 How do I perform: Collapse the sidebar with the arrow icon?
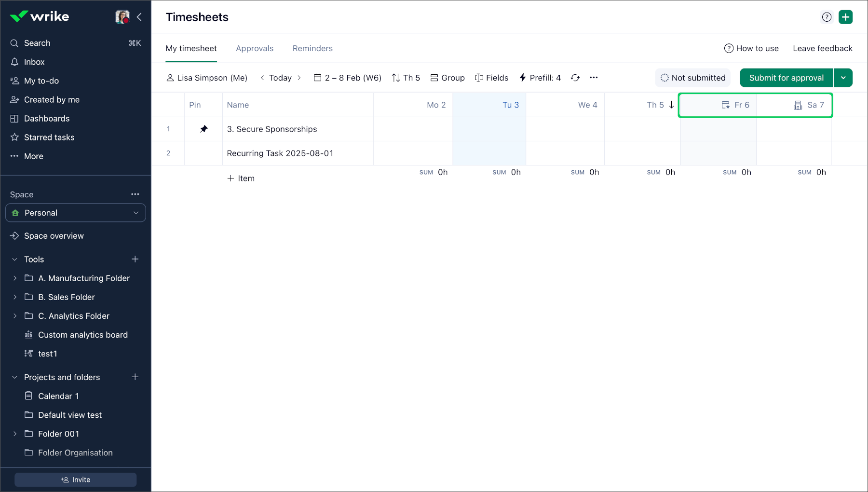click(139, 17)
